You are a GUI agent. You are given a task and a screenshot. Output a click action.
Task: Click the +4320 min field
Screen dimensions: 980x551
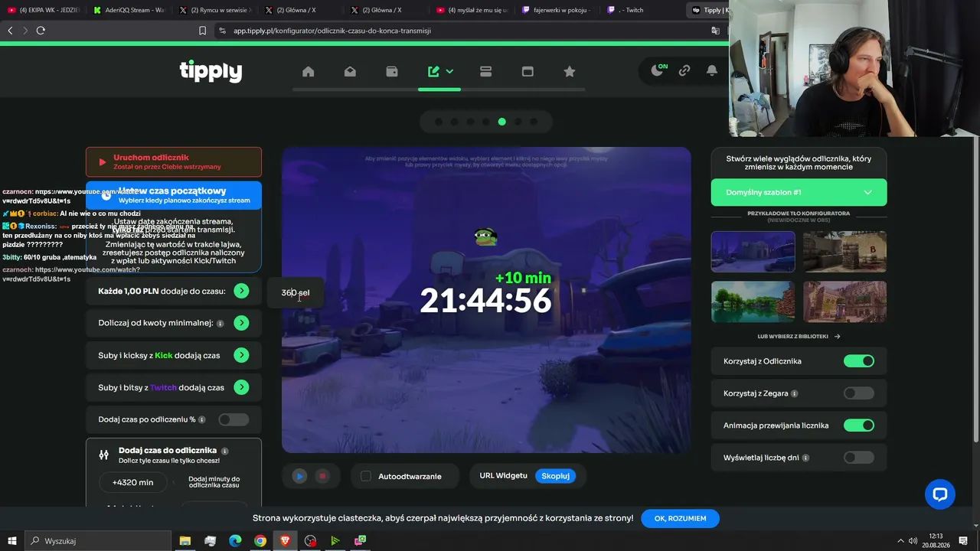click(133, 482)
